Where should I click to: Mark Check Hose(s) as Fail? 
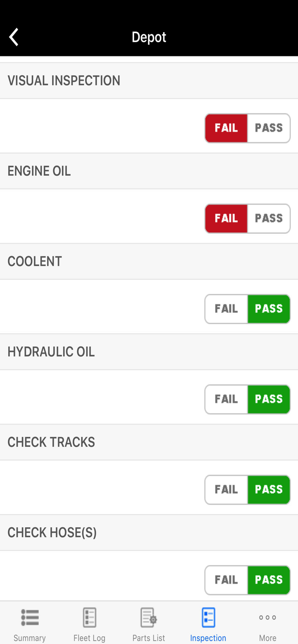tap(226, 580)
